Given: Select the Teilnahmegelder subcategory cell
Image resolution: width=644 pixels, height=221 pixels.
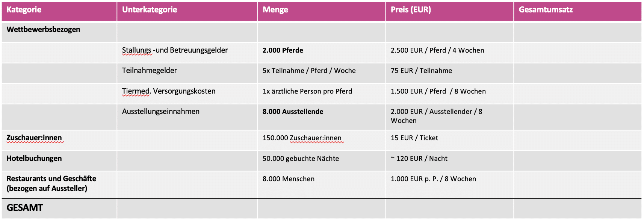Looking at the screenshot, I should (187, 73).
